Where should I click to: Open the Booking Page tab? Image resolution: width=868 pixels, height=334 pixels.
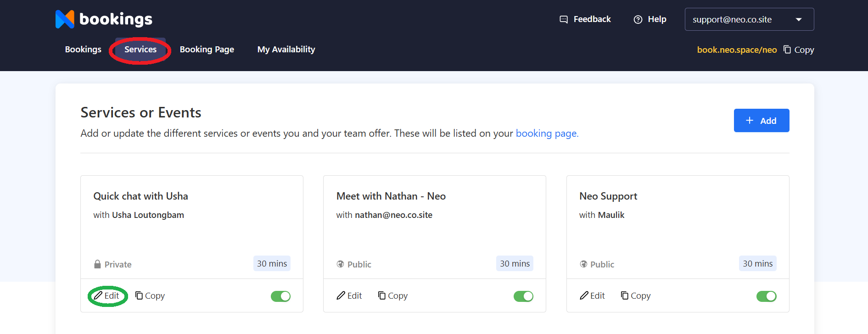click(207, 50)
